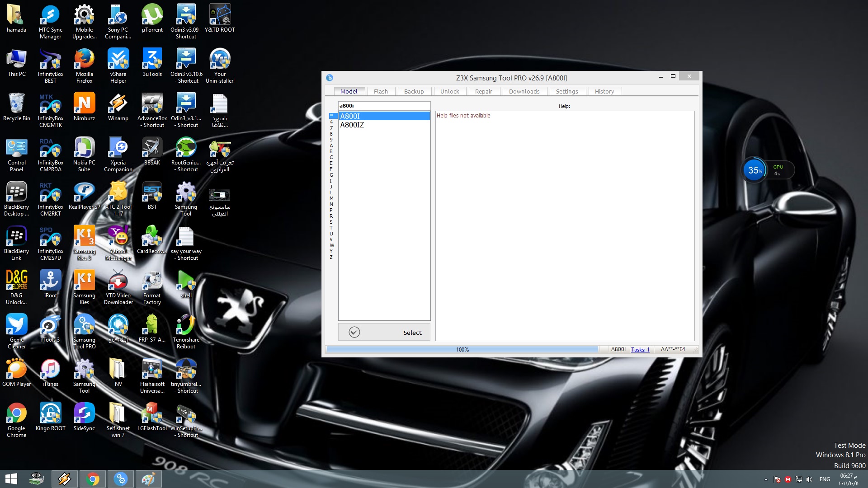Viewport: 868px width, 488px height.
Task: Go to the Unlock tab
Action: point(449,91)
